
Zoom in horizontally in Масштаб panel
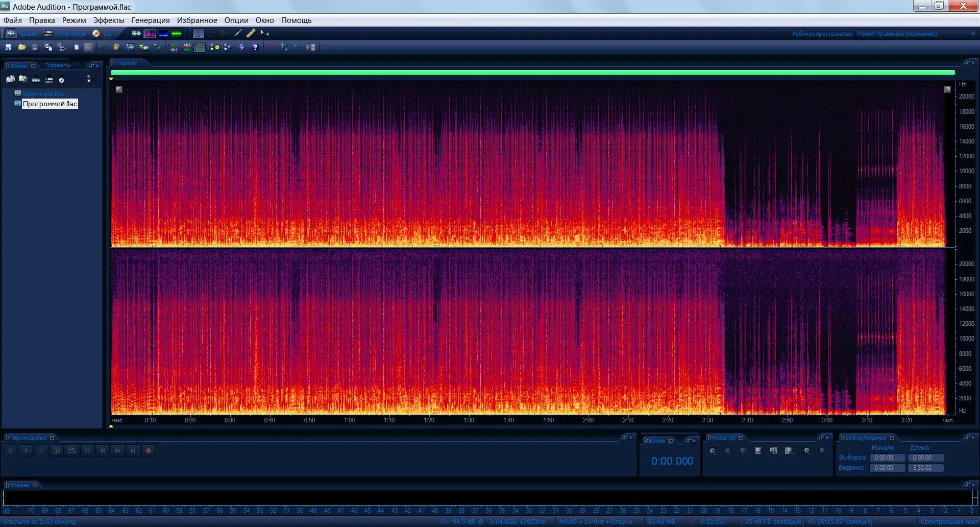tap(713, 451)
